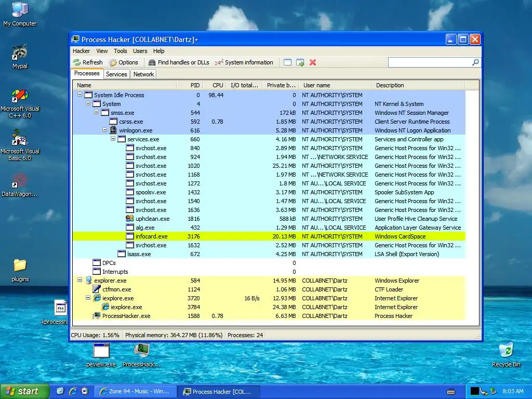
Task: Collapse the smss.exe tree node
Action: 96,112
